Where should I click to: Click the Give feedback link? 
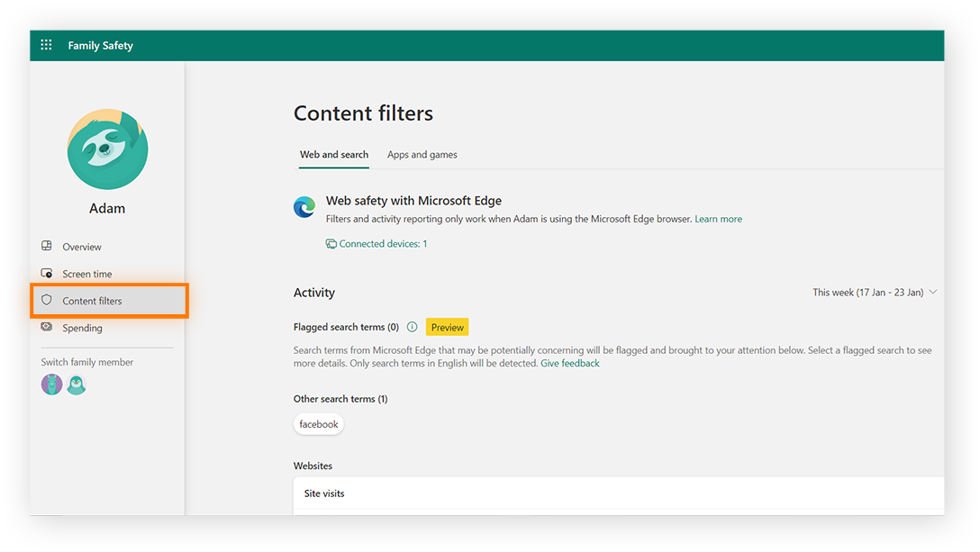pos(569,362)
